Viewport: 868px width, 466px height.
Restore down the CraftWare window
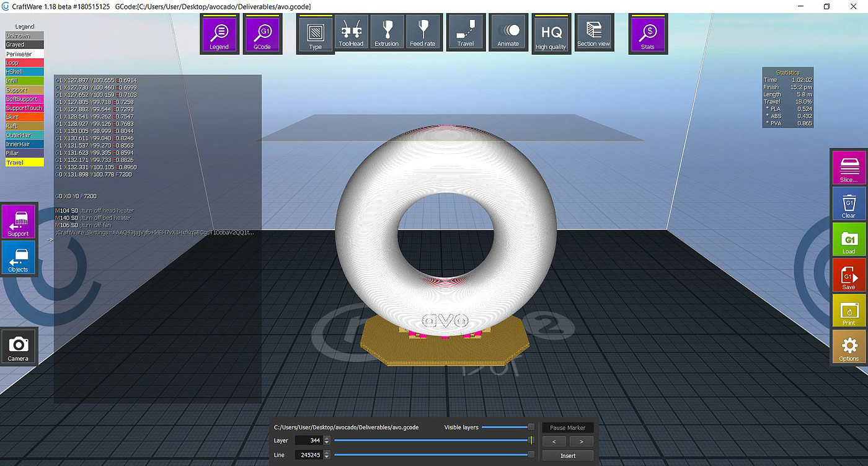[x=826, y=6]
